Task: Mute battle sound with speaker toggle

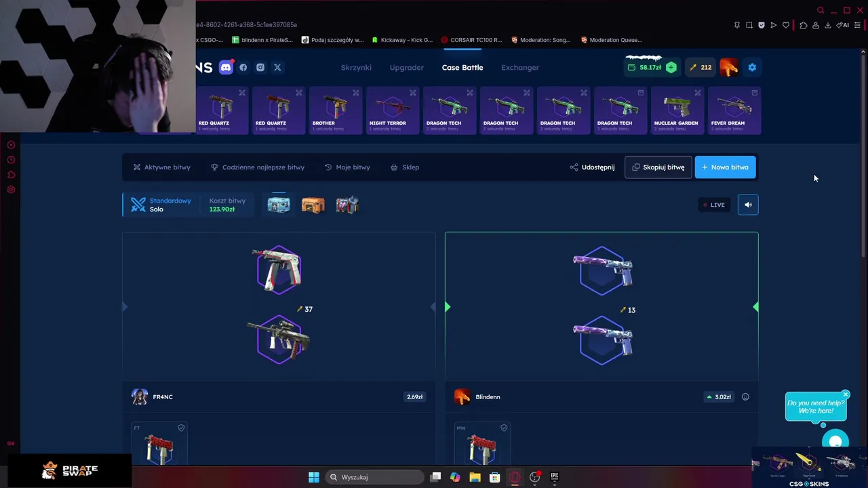Action: 748,205
